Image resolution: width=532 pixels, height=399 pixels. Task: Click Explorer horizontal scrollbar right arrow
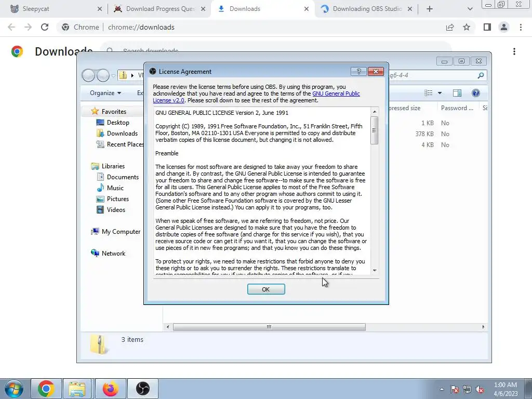click(x=483, y=327)
